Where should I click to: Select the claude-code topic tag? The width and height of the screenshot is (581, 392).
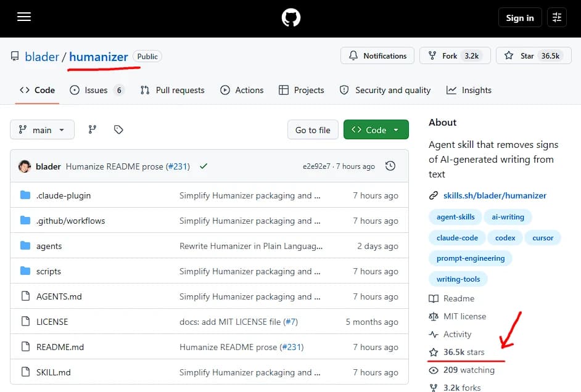(457, 238)
